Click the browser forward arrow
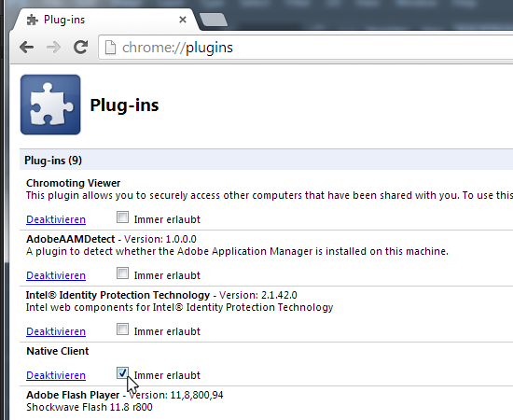This screenshot has width=513, height=420. [x=53, y=48]
